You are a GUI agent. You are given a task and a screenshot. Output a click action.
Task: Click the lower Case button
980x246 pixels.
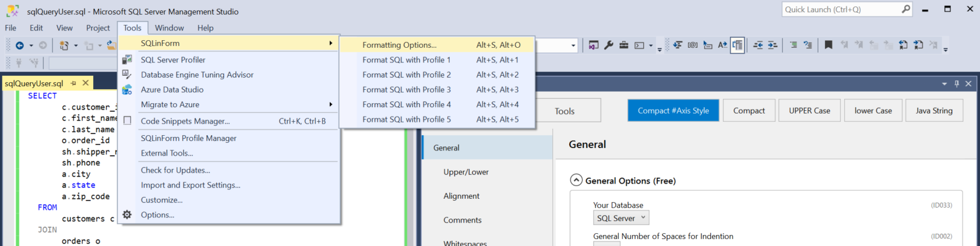pyautogui.click(x=873, y=110)
